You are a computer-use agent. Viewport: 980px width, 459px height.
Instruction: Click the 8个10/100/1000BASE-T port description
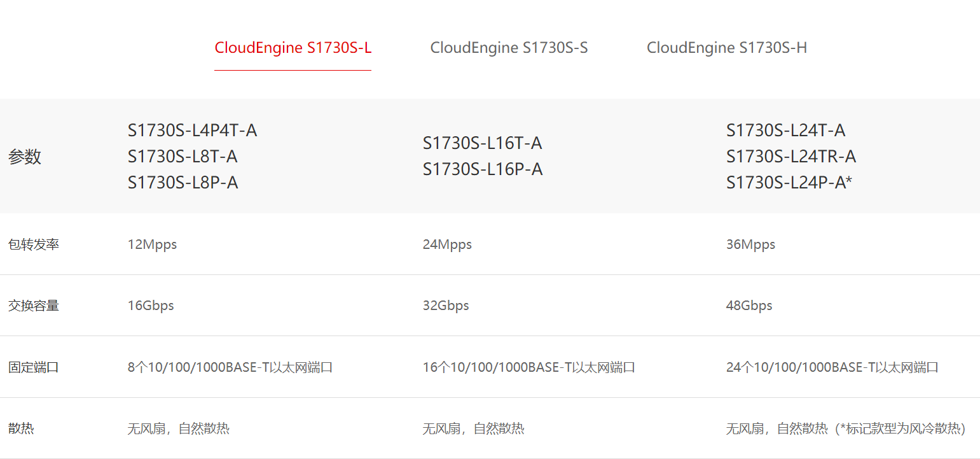(230, 367)
